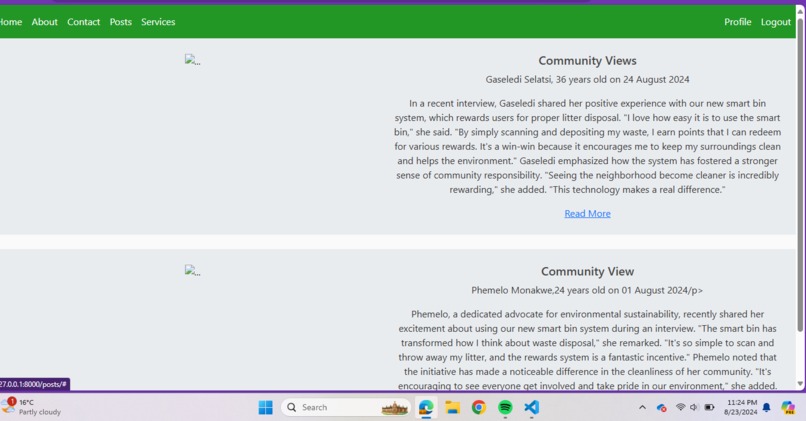
Task: Open the Profile link in navbar
Action: point(737,22)
